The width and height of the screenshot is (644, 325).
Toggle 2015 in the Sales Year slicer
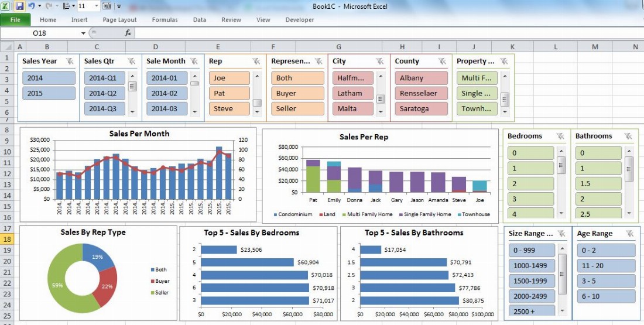(49, 93)
